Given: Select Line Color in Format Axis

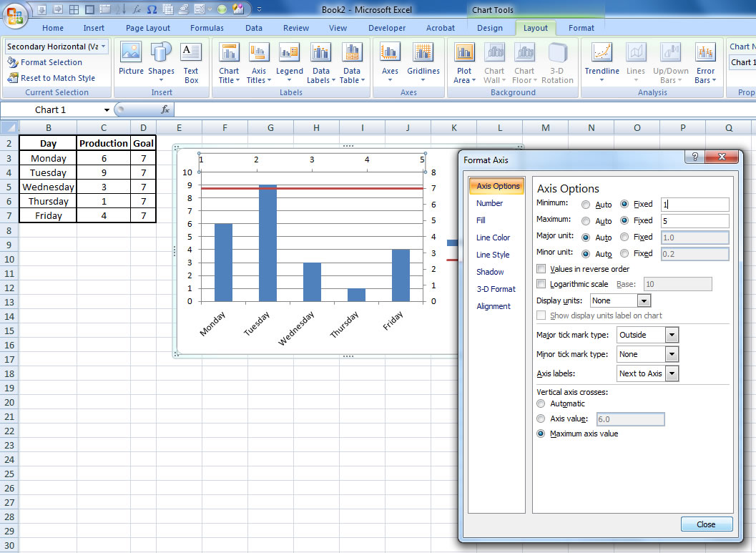Looking at the screenshot, I should [x=494, y=238].
